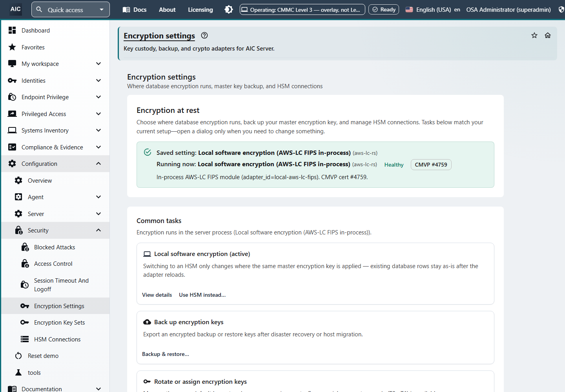Click Backup & restore… button
Screen dimensions: 565x392
click(166, 354)
